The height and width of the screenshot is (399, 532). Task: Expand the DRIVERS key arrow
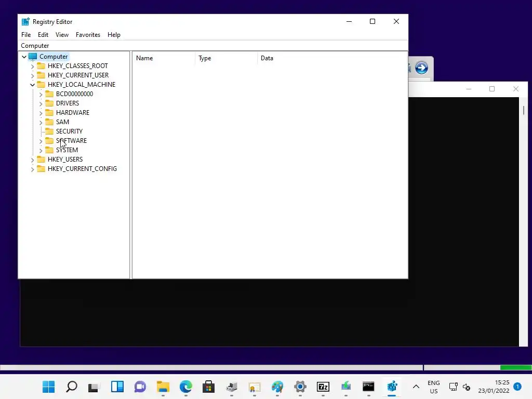click(x=41, y=103)
